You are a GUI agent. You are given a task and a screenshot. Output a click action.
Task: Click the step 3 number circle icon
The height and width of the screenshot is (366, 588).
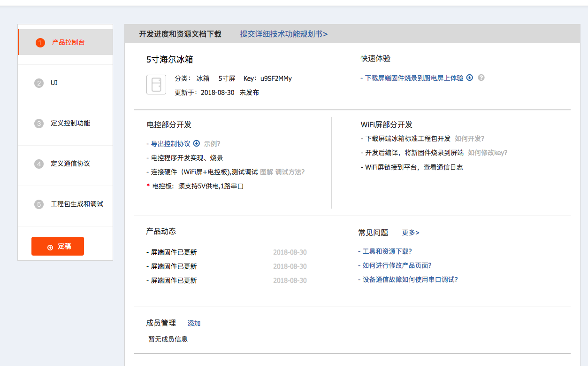tap(39, 124)
